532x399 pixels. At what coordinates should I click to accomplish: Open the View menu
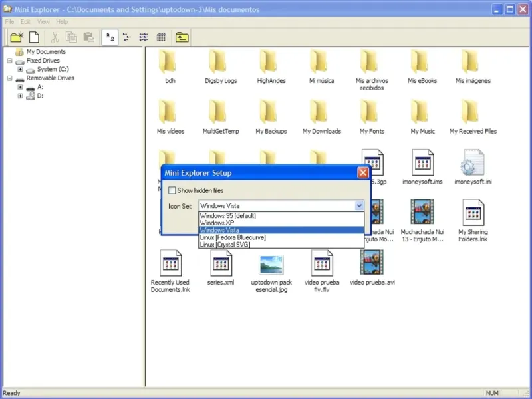(43, 22)
